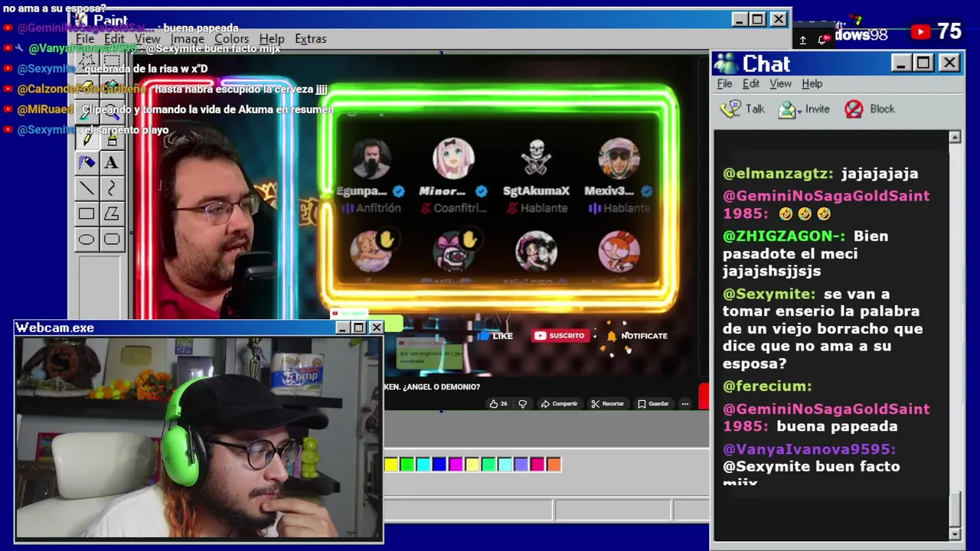Open the File menu in Chat window
980x551 pixels.
724,83
